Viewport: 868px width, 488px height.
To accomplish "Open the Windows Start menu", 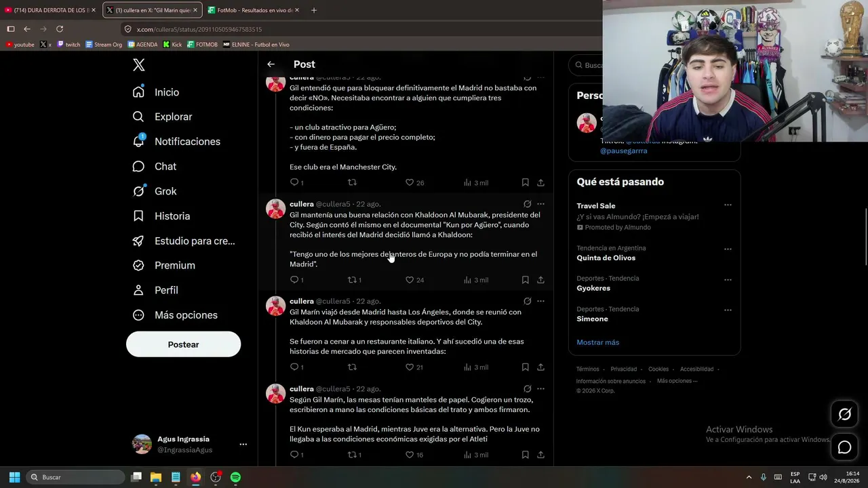I will pyautogui.click(x=14, y=477).
